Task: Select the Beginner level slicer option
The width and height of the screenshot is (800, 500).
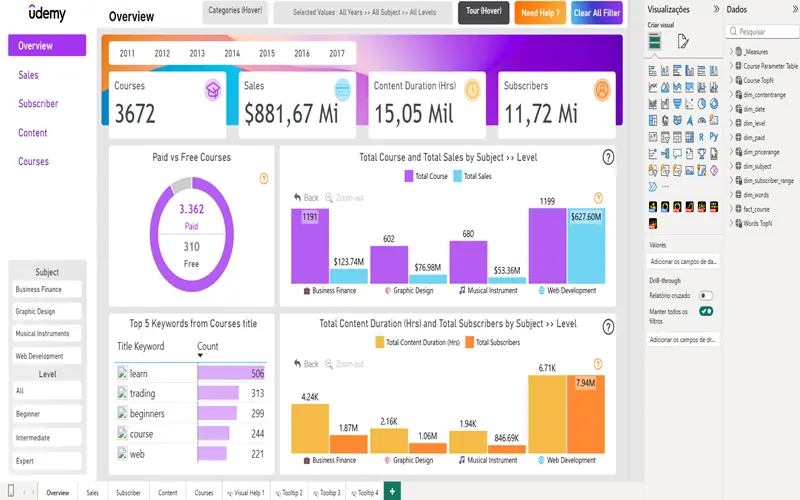Action: coord(47,414)
